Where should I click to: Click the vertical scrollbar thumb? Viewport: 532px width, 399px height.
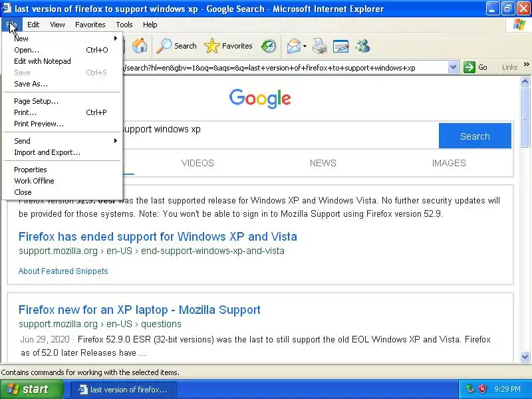[525, 117]
